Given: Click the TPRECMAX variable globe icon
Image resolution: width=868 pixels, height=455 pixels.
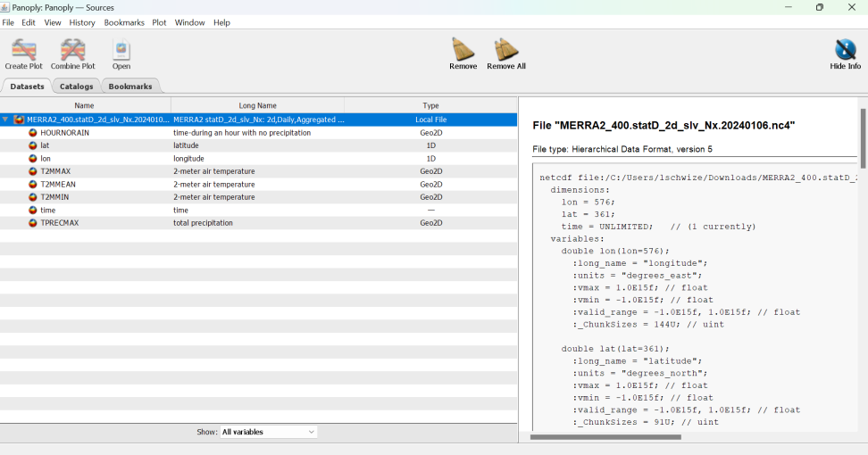Looking at the screenshot, I should coord(33,223).
